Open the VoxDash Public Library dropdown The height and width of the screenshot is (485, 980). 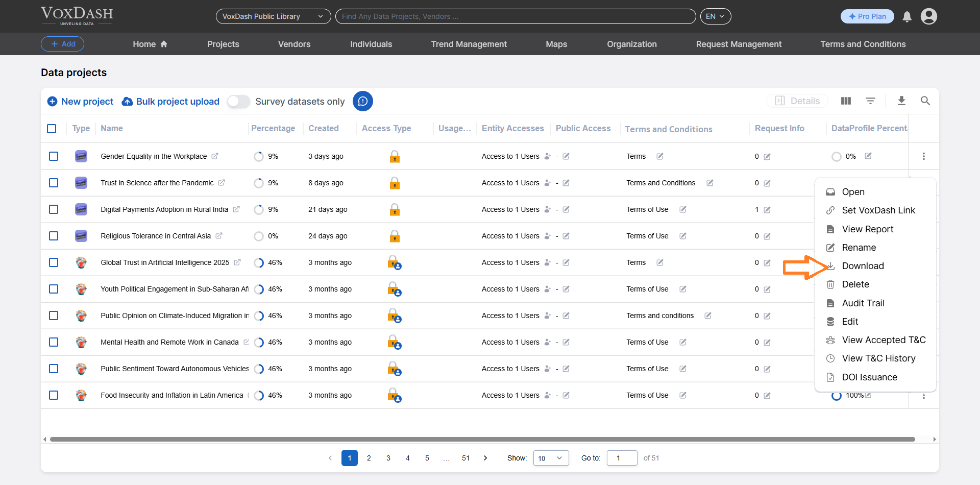273,16
